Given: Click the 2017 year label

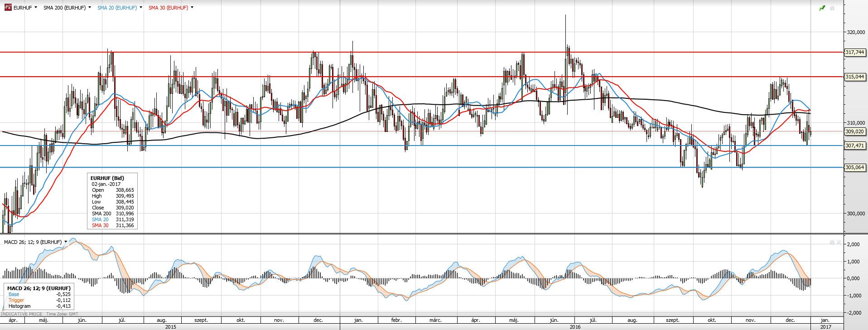Looking at the screenshot, I should click(826, 327).
